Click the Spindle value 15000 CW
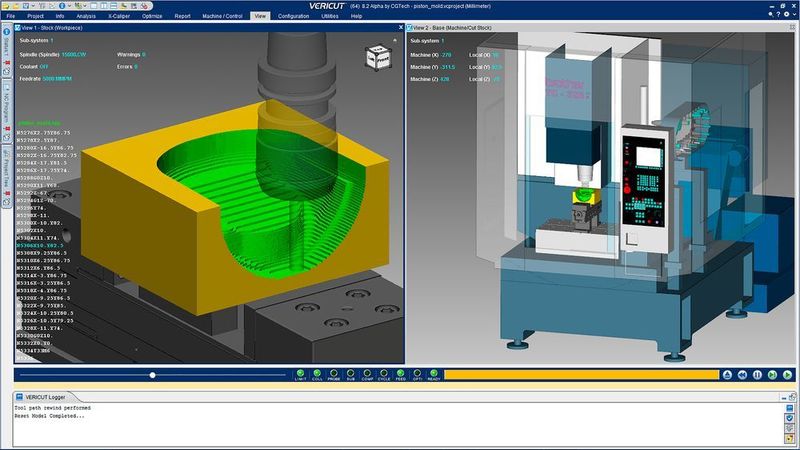 point(74,54)
